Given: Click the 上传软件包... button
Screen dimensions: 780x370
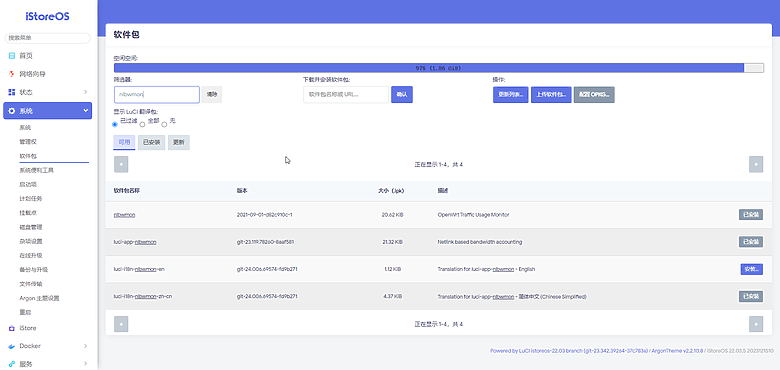Looking at the screenshot, I should pos(551,94).
